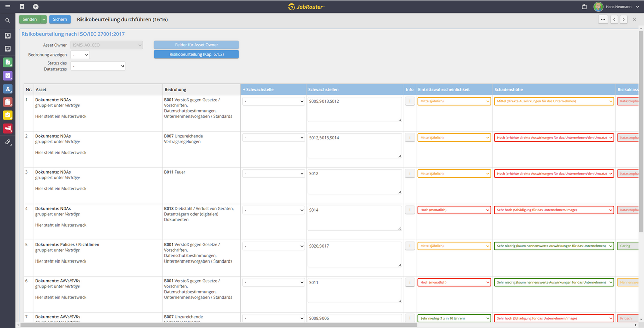Click the B018 Diebstahl / Verlust threat text

199,214
